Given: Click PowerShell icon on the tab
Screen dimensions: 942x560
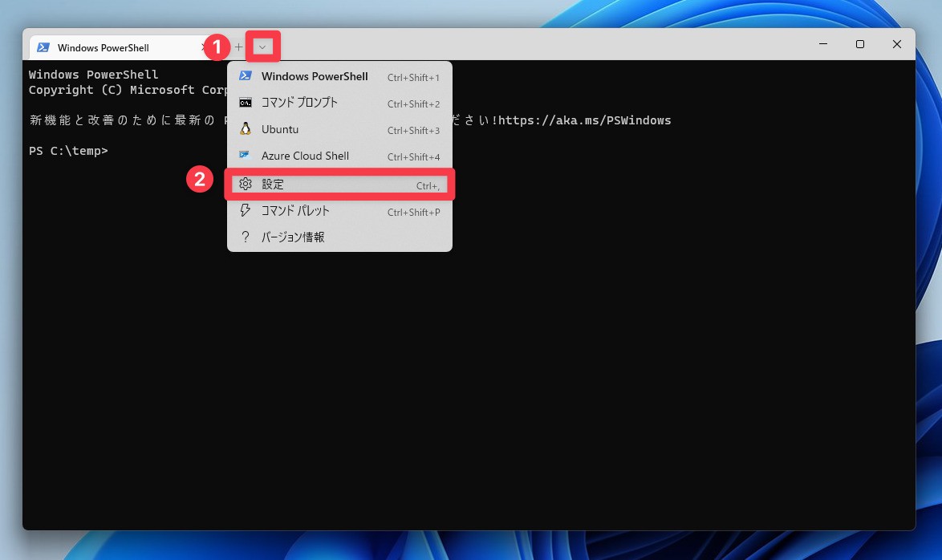Looking at the screenshot, I should [x=43, y=47].
